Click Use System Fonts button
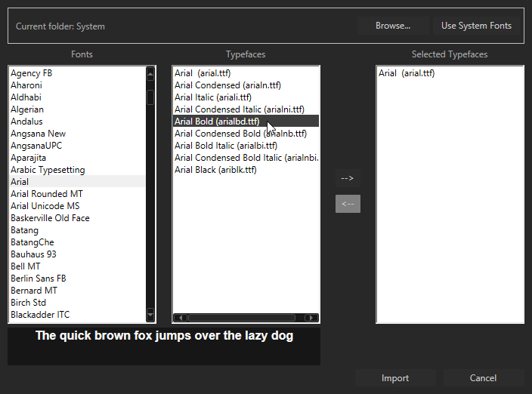The image size is (532, 394). (x=476, y=26)
